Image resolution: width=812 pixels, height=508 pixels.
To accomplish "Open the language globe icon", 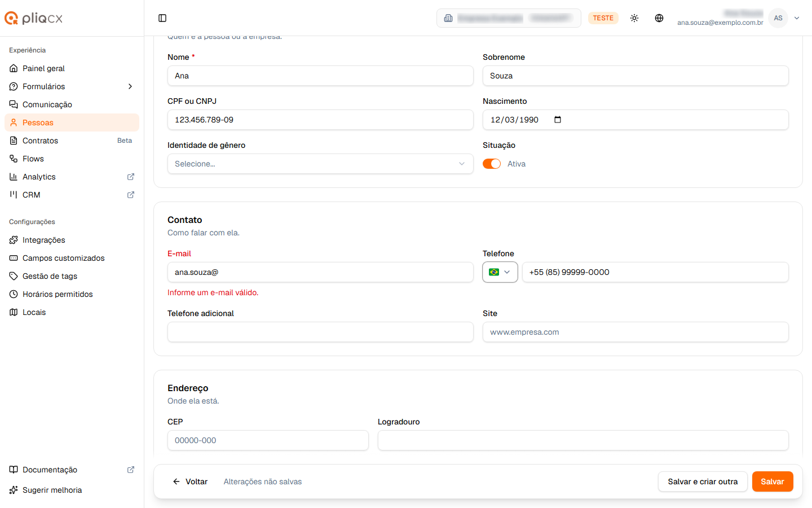I will coord(659,18).
